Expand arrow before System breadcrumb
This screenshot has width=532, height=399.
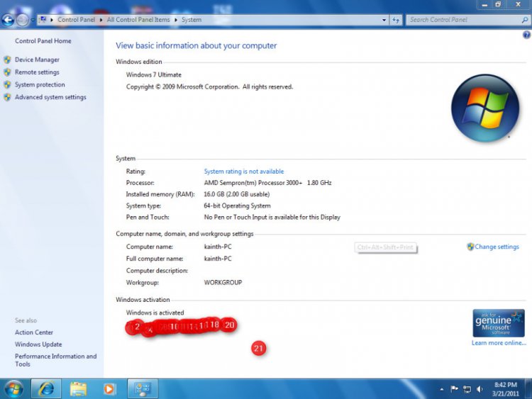click(176, 20)
